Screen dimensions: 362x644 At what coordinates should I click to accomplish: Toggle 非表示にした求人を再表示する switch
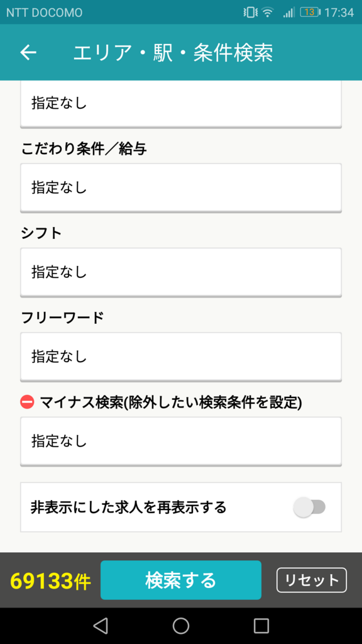(x=310, y=508)
